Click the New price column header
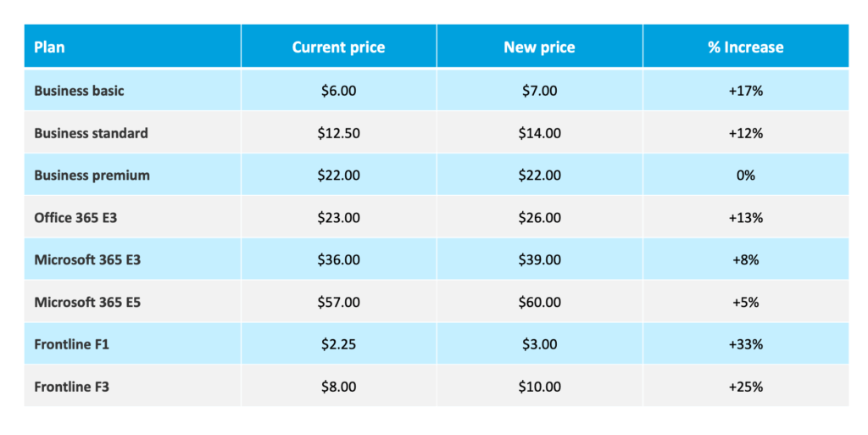Image resolution: width=868 pixels, height=435 pixels. [x=539, y=47]
